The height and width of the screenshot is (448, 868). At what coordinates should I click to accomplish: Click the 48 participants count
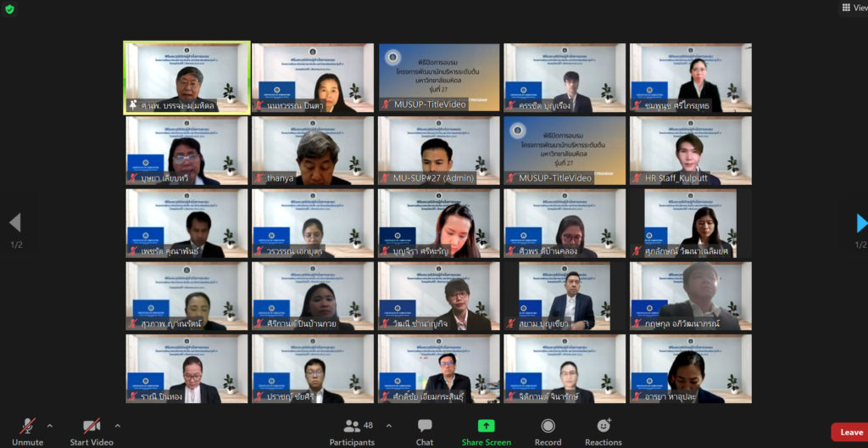click(369, 424)
